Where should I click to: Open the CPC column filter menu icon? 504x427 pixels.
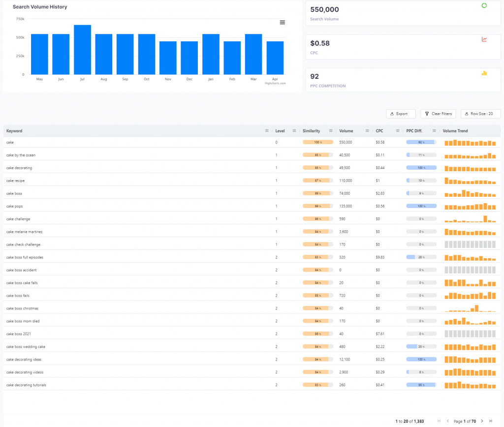point(398,131)
